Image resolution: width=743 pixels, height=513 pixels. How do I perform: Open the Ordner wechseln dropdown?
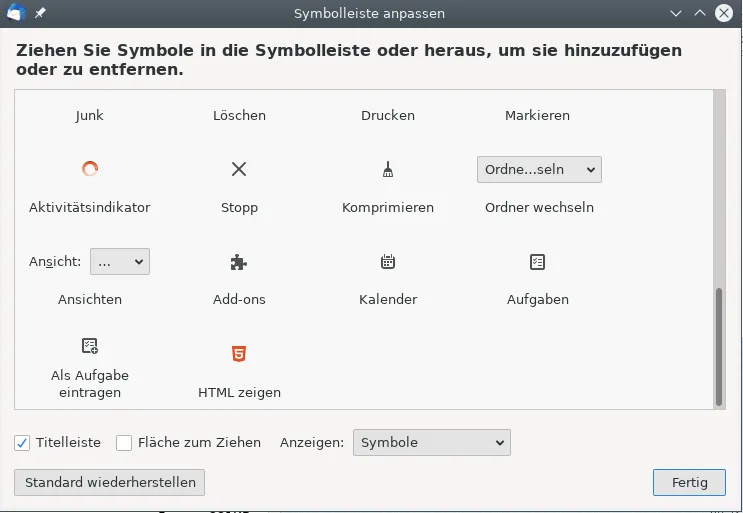[539, 170]
